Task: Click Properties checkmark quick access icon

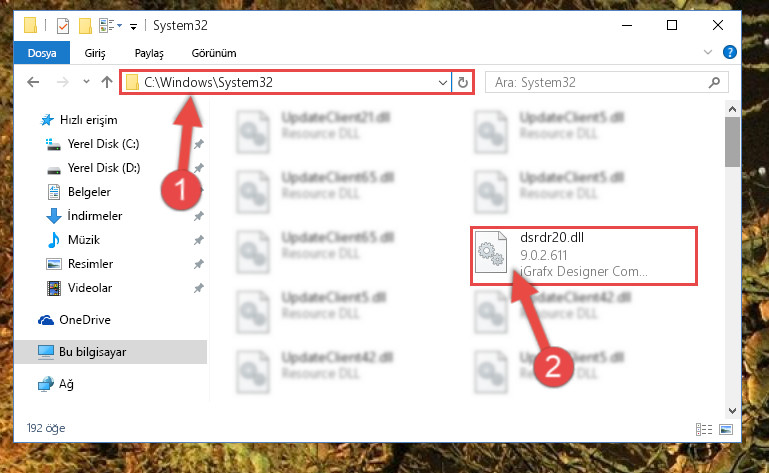Action: pyautogui.click(x=63, y=26)
